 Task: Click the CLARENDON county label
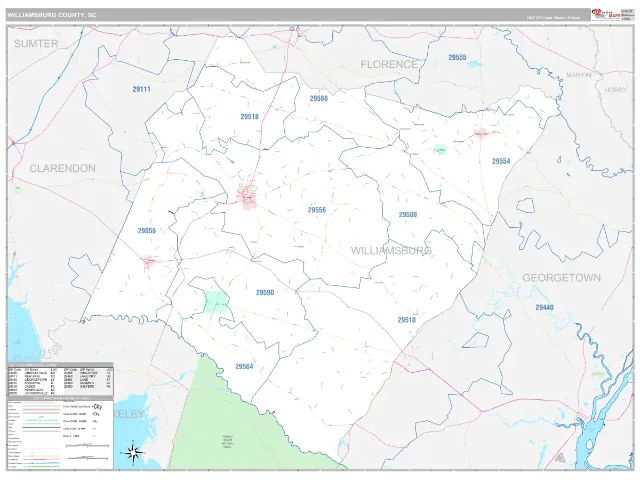62,168
